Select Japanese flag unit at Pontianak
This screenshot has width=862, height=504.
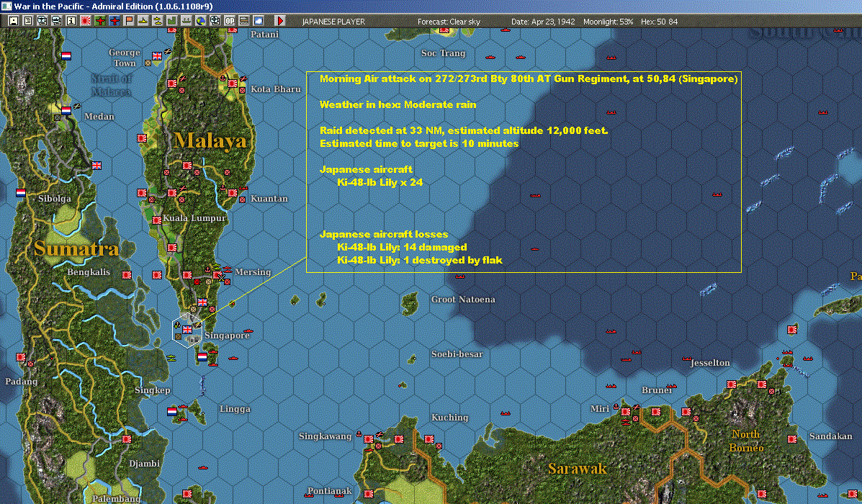369,494
